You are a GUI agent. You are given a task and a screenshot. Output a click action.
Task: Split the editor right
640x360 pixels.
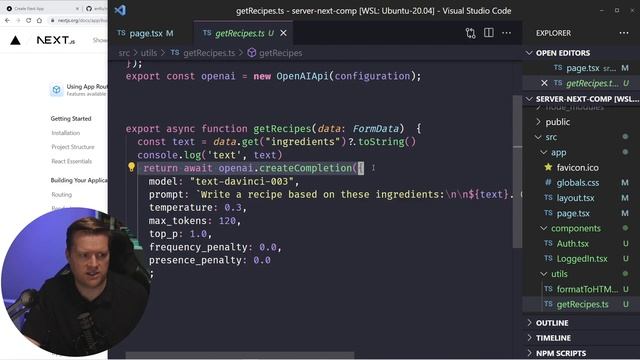pyautogui.click(x=489, y=33)
